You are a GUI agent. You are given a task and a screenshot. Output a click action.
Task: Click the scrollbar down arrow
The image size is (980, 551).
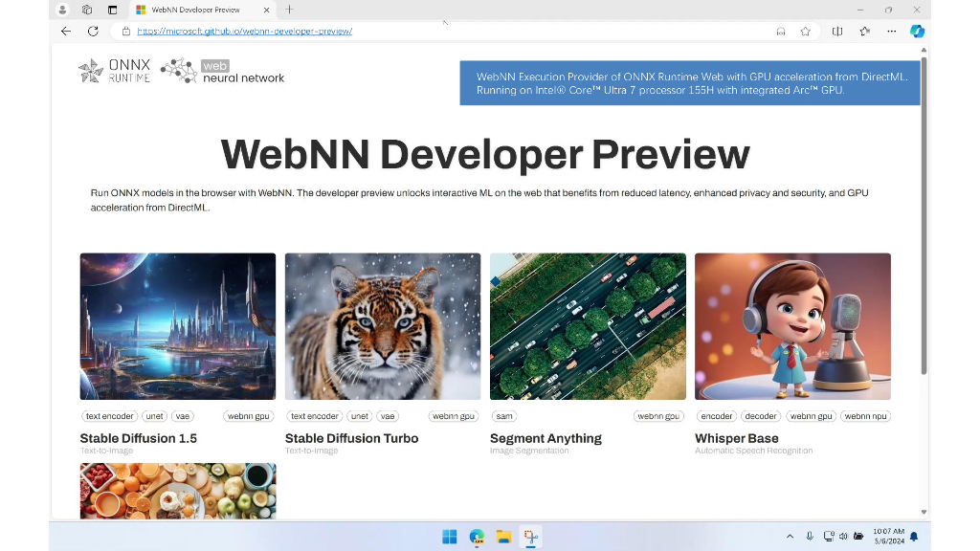[x=924, y=513]
